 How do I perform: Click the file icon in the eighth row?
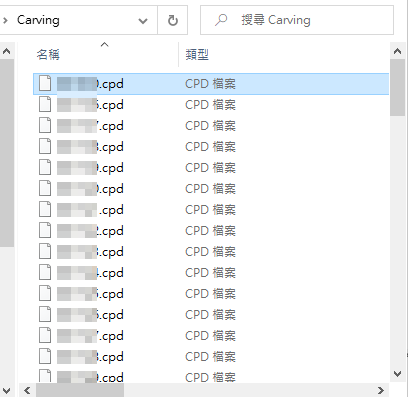[x=45, y=230]
